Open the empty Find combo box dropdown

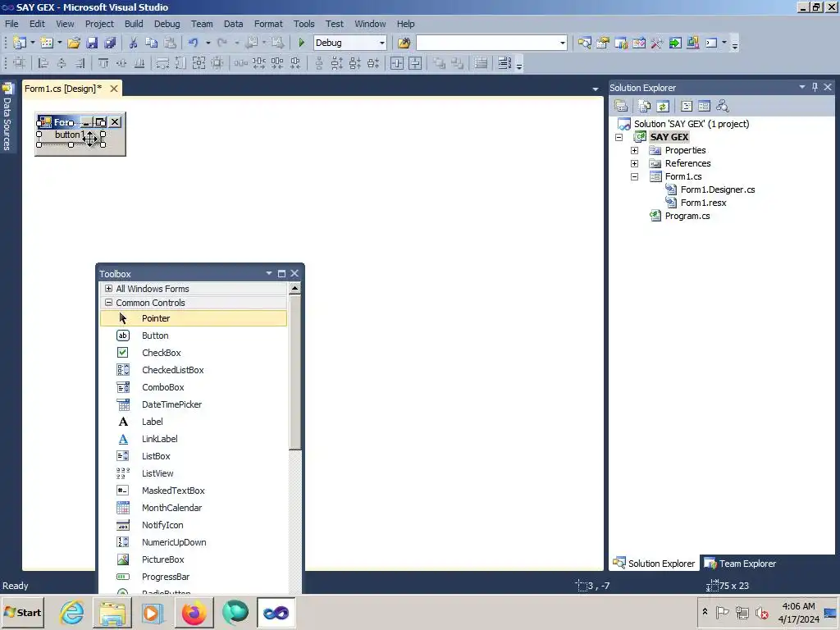(563, 43)
